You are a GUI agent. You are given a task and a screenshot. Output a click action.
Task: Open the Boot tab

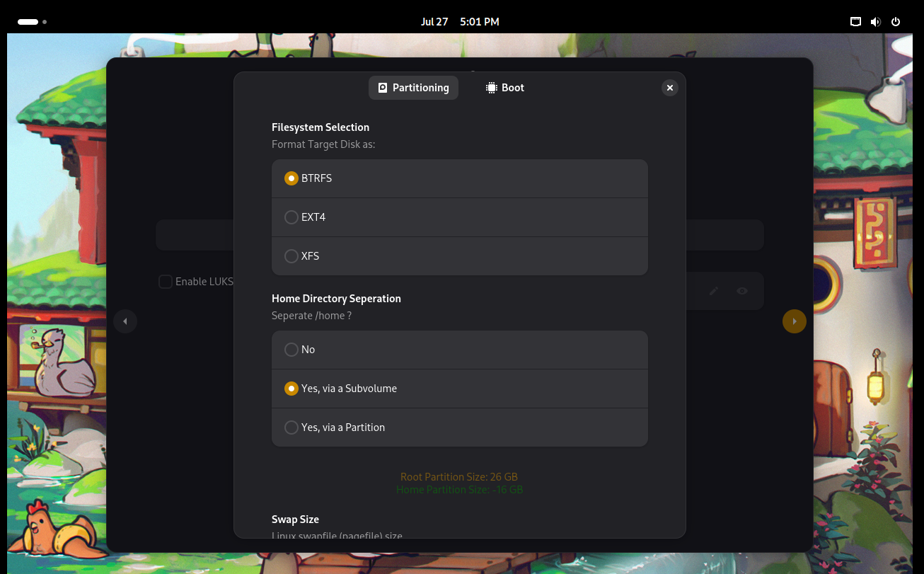[x=504, y=88]
